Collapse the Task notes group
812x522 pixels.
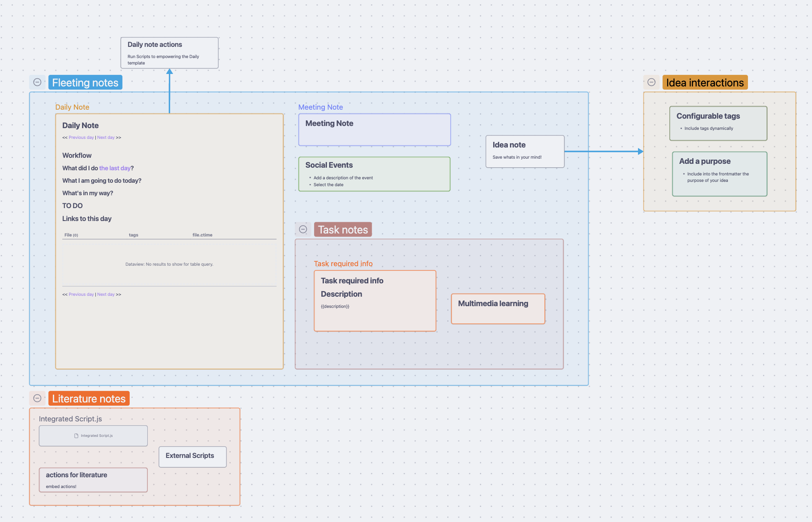303,229
